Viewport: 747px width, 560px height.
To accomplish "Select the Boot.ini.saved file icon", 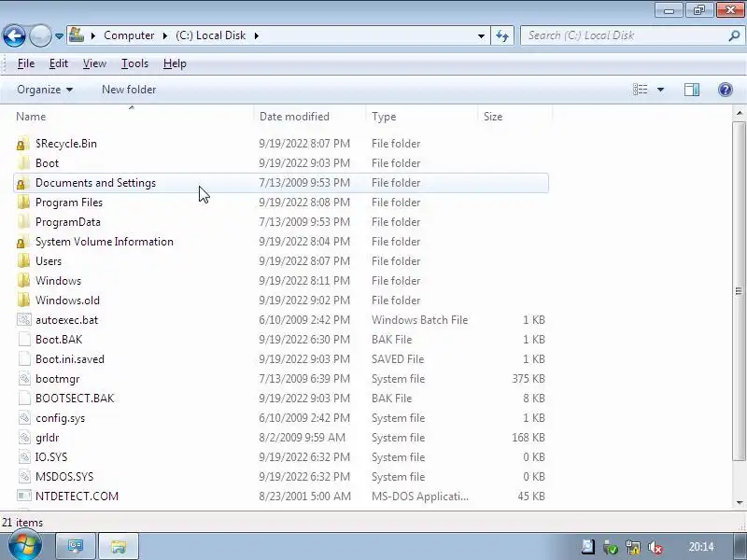I will [24, 359].
